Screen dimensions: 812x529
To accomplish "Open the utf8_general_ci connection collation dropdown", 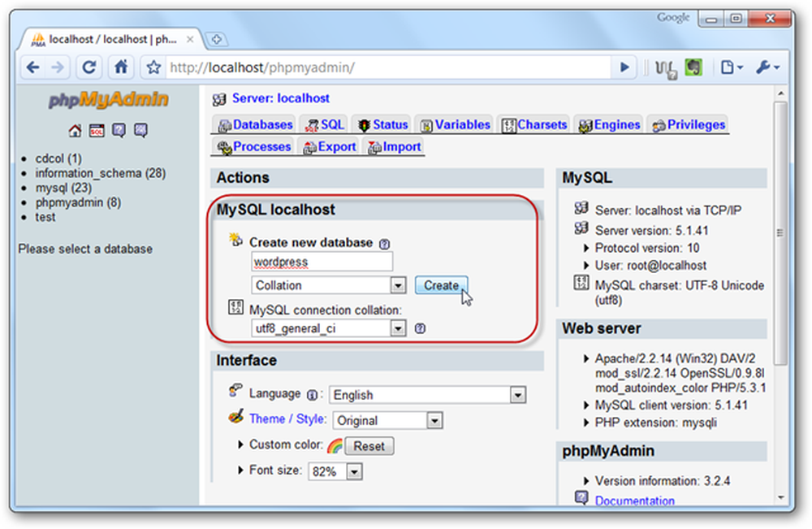I will tap(328, 328).
